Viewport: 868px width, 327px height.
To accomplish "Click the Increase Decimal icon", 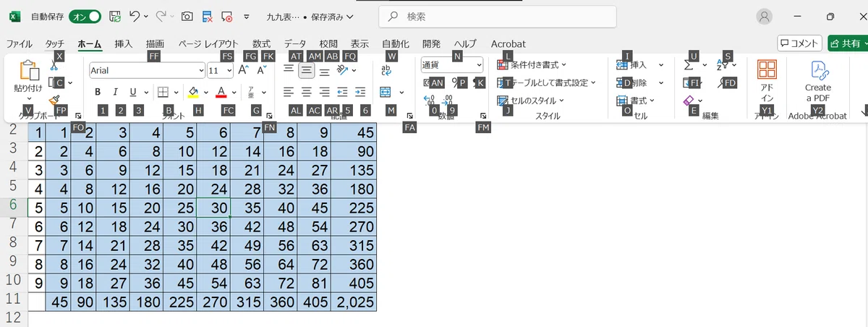I will [x=428, y=99].
